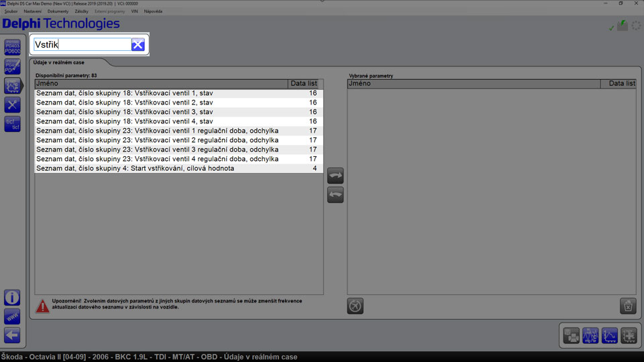Click Jméno header in Vybrané parametry
644x362 pixels.
click(x=474, y=84)
